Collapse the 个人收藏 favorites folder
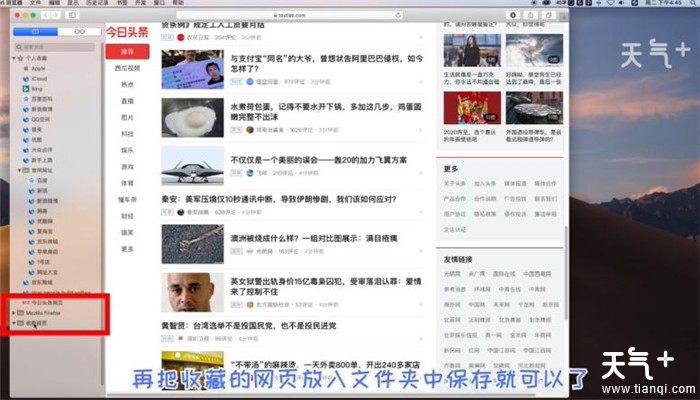Viewport: 700px width, 400px height. point(10,60)
